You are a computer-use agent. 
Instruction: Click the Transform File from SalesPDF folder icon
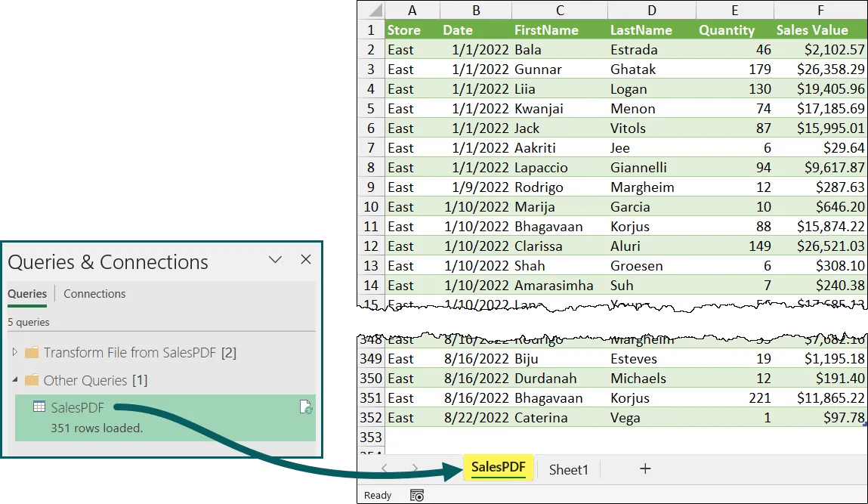pyautogui.click(x=32, y=353)
